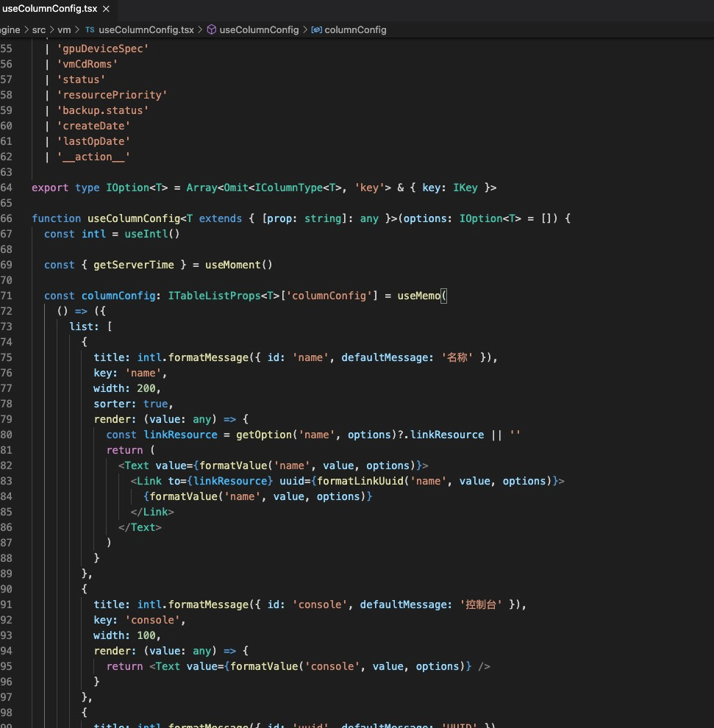Close the useColumnConfig.tsx editor tab

point(106,10)
